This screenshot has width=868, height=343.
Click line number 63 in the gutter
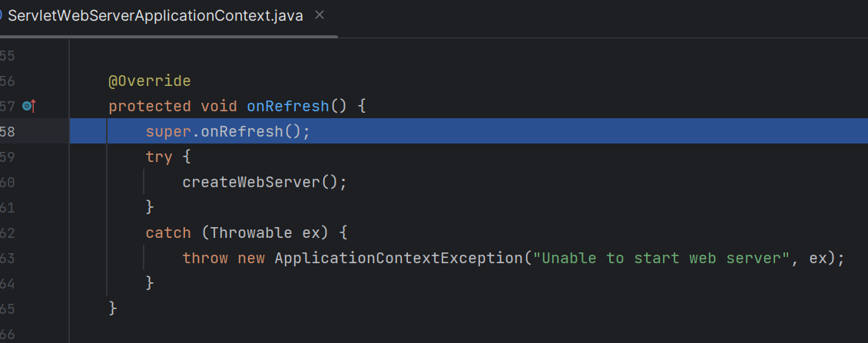(8, 258)
